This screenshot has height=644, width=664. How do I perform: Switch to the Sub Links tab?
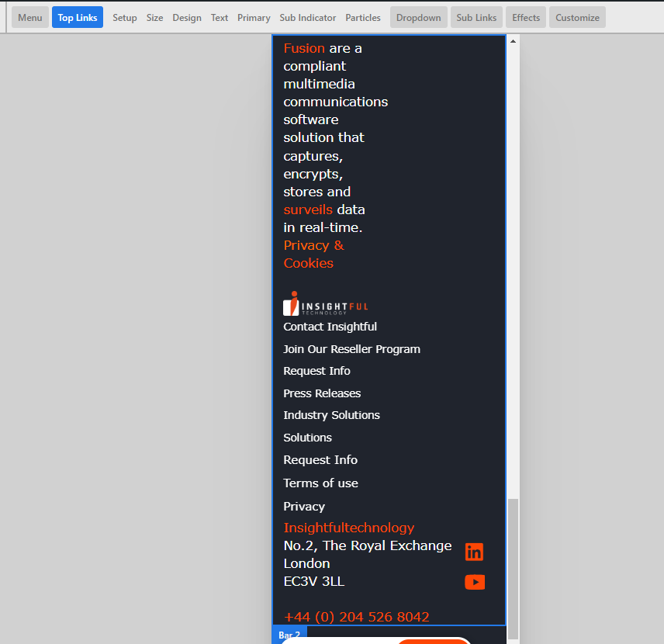tap(476, 17)
